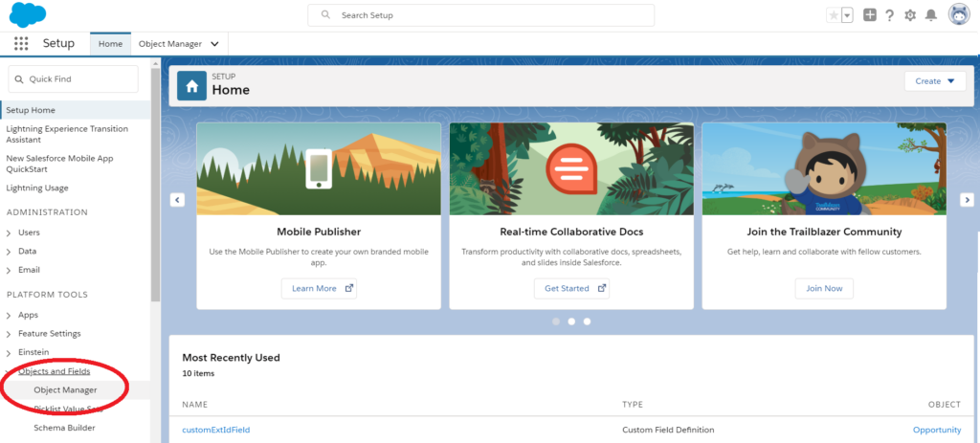Open the global actions plus icon
The image size is (980, 443).
pyautogui.click(x=869, y=15)
